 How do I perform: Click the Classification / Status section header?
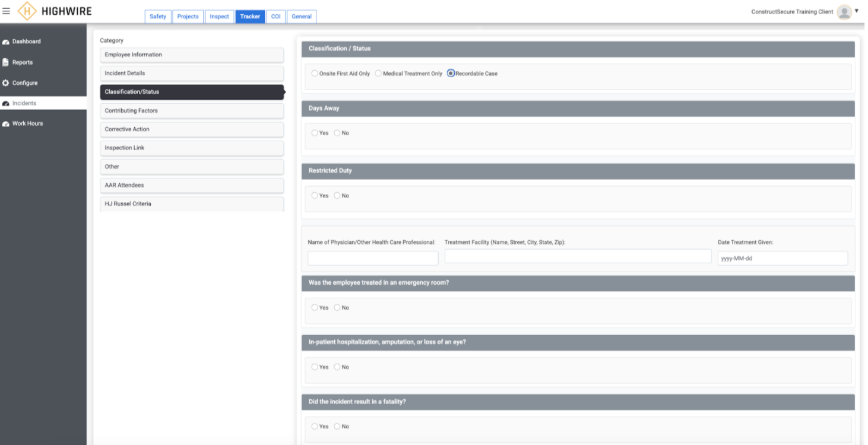578,49
